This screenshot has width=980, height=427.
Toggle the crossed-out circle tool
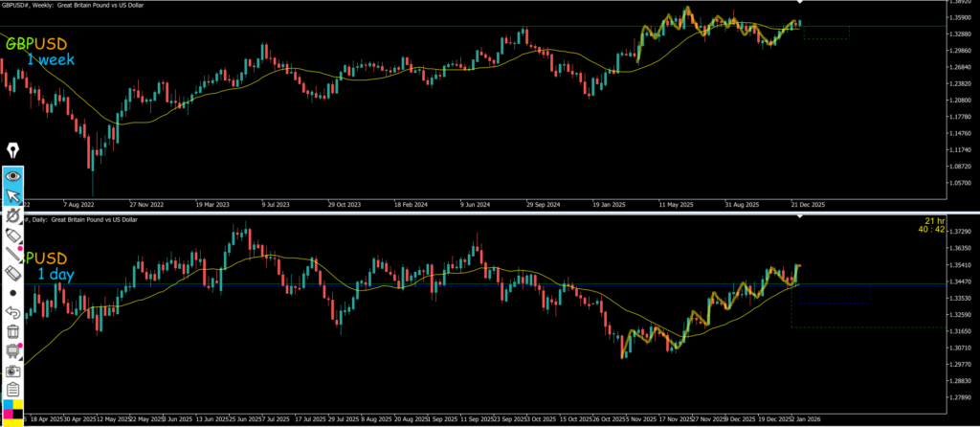click(x=13, y=217)
